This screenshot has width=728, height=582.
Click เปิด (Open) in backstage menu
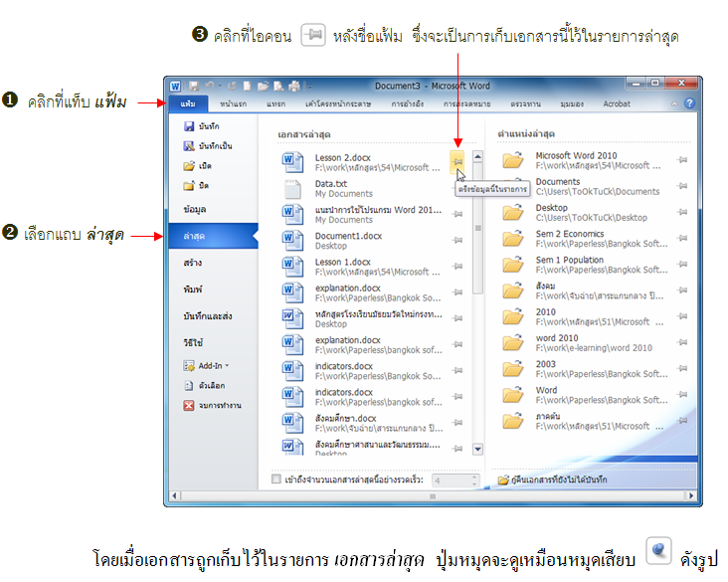pos(197,166)
